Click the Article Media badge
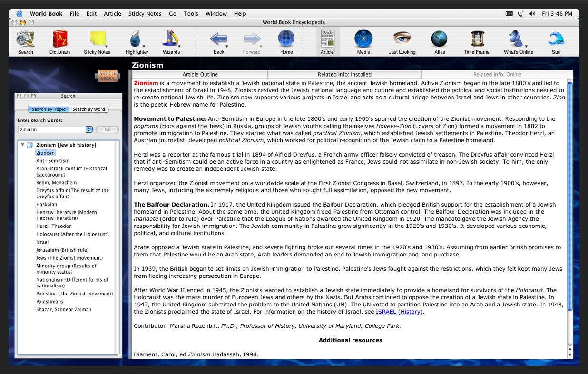Viewport: 588px width, 374px height. (x=108, y=76)
